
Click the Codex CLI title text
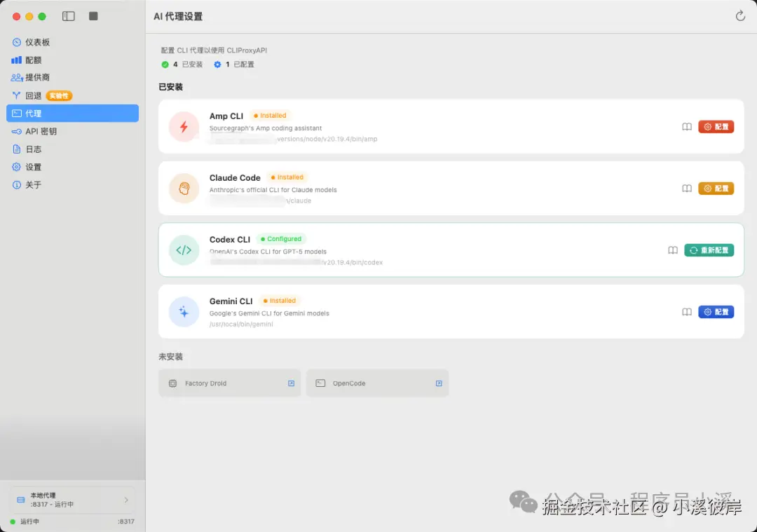tap(230, 240)
